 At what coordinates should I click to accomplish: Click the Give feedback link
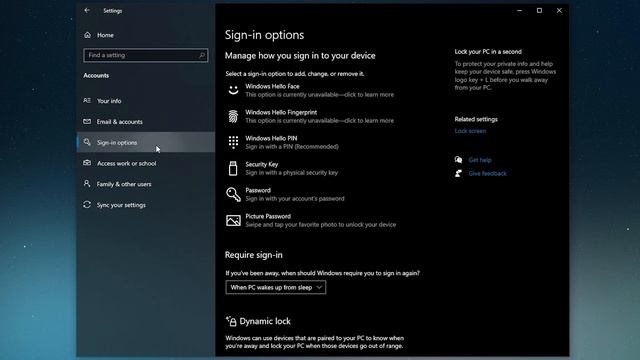pyautogui.click(x=487, y=173)
